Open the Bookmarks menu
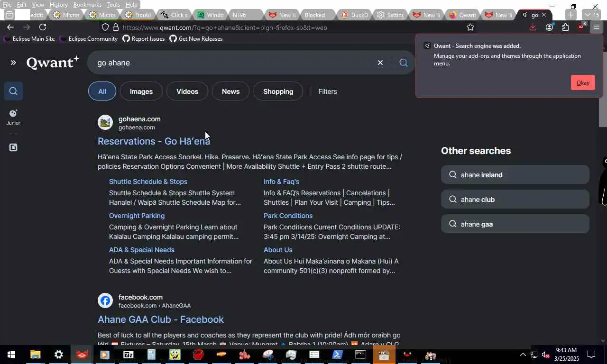Image resolution: width=607 pixels, height=364 pixels. pos(87,4)
